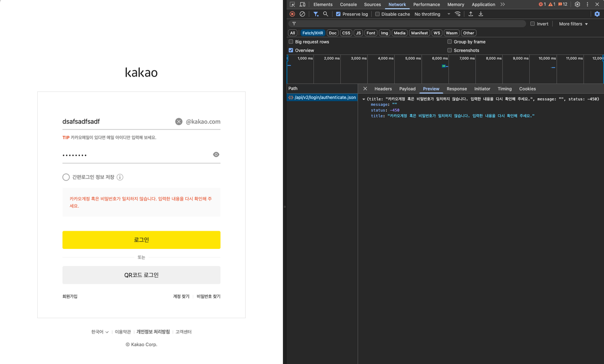Open the More filters dropdown
The image size is (604, 364).
point(573,24)
